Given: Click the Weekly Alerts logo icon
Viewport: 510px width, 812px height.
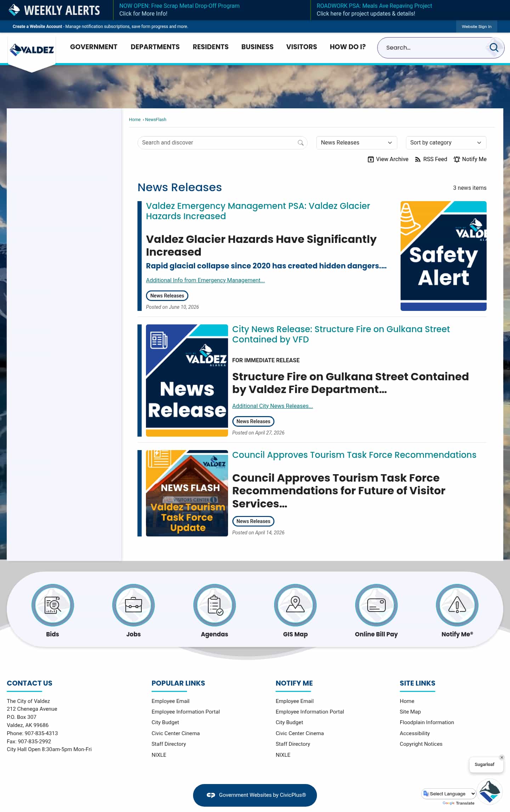Looking at the screenshot, I should tap(14, 10).
